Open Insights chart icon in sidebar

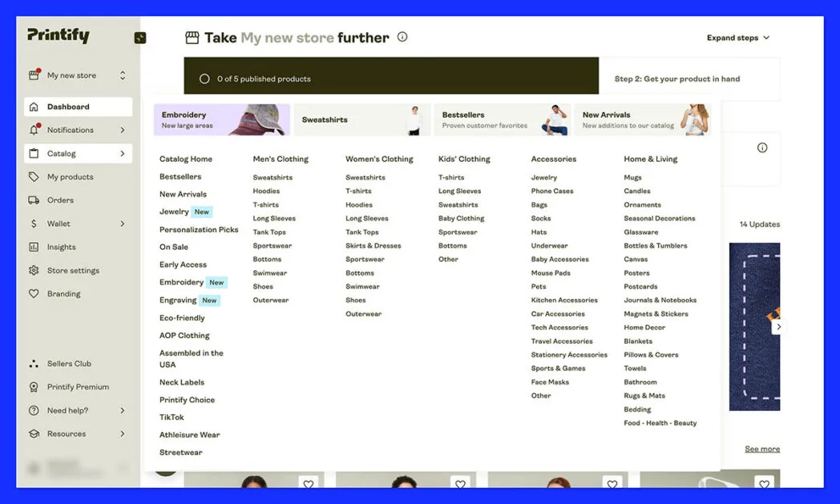[x=34, y=247]
